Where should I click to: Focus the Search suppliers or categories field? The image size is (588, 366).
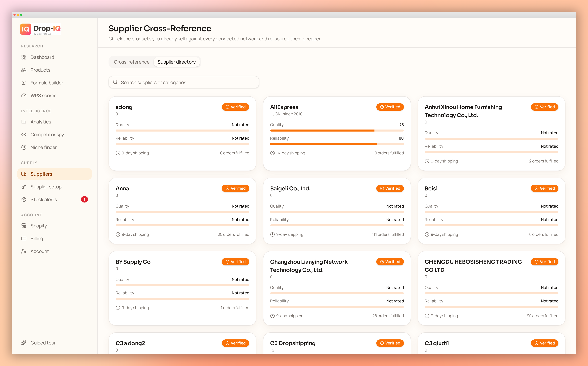(x=184, y=82)
